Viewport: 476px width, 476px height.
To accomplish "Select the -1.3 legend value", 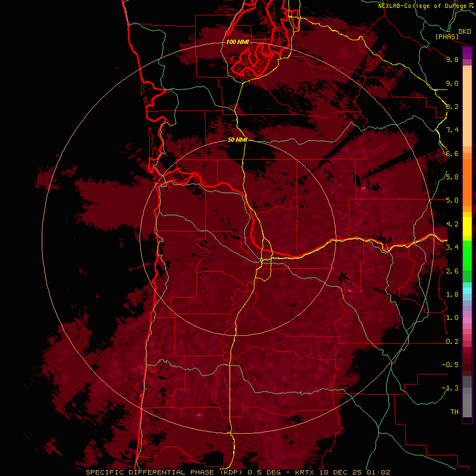I will click(450, 388).
